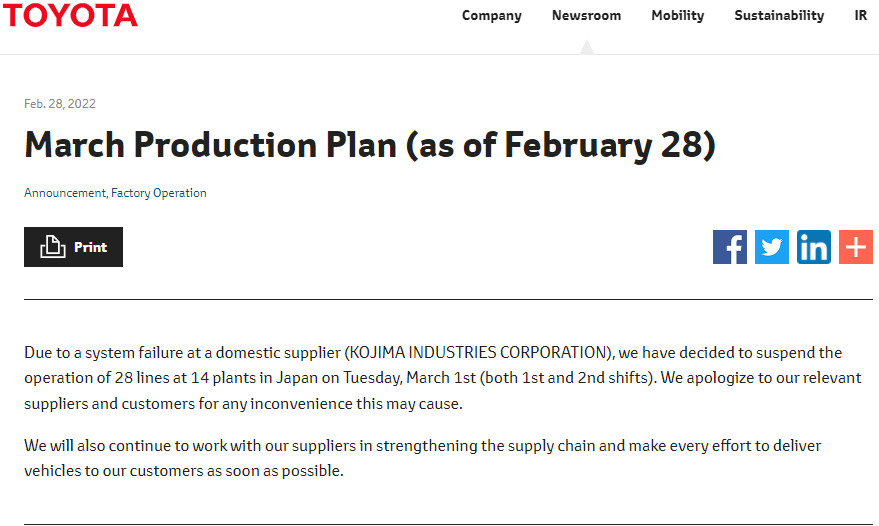The image size is (879, 526).
Task: Click the Toyota logo
Action: point(69,15)
